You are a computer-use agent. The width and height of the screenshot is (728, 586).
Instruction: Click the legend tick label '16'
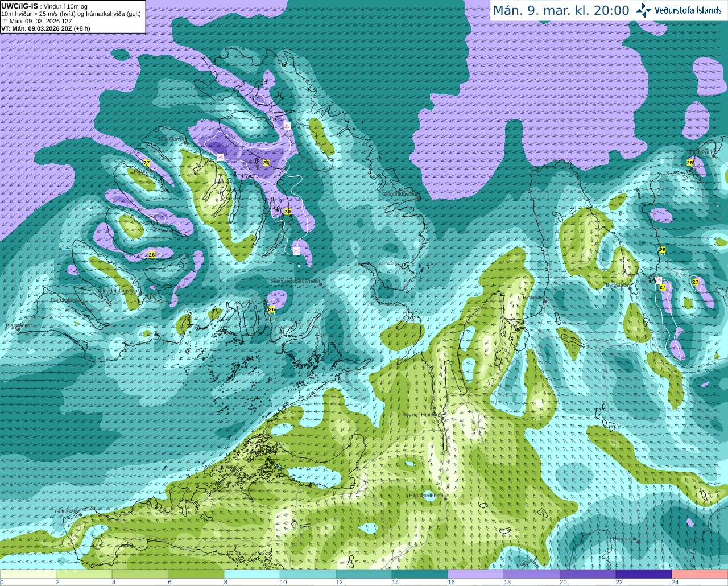pyautogui.click(x=451, y=582)
